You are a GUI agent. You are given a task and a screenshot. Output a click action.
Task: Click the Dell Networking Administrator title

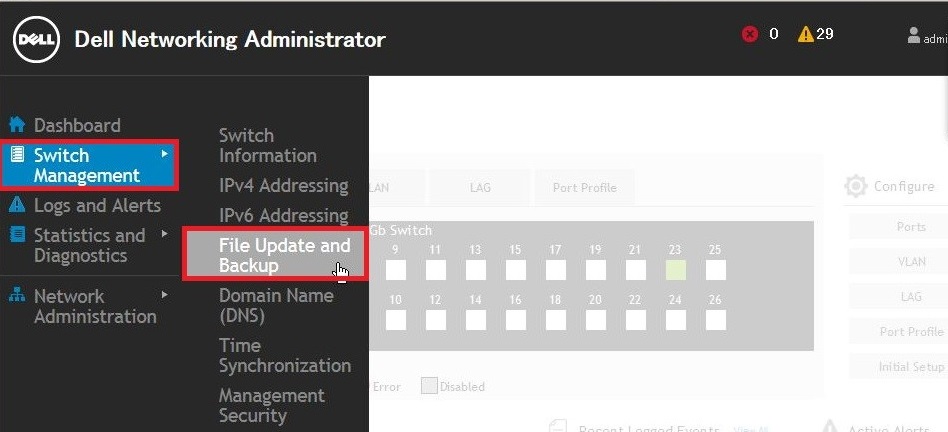click(230, 40)
